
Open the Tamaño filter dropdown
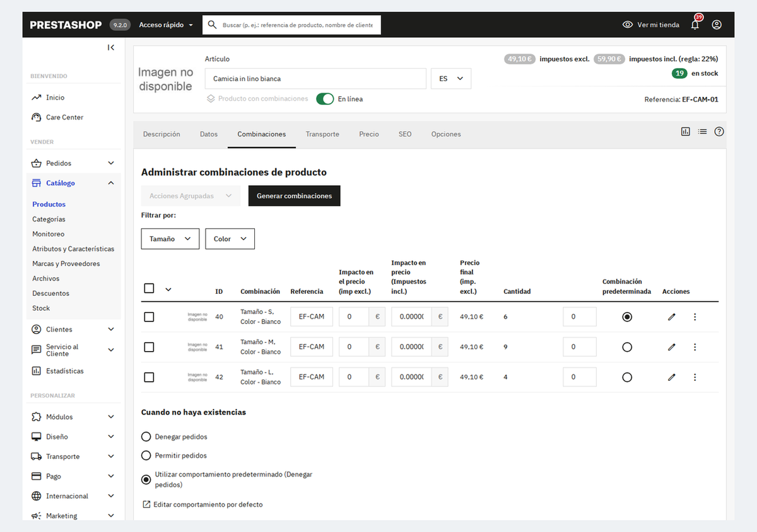click(x=170, y=239)
